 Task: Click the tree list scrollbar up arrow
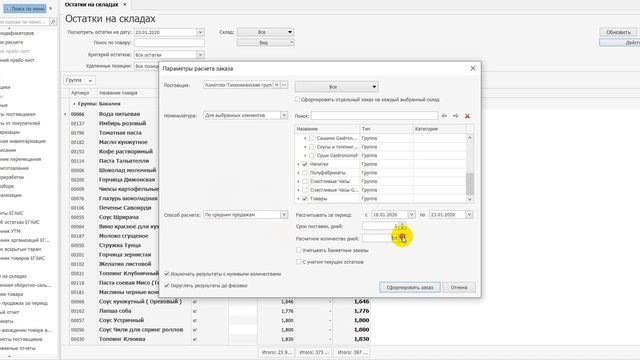pos(469,138)
